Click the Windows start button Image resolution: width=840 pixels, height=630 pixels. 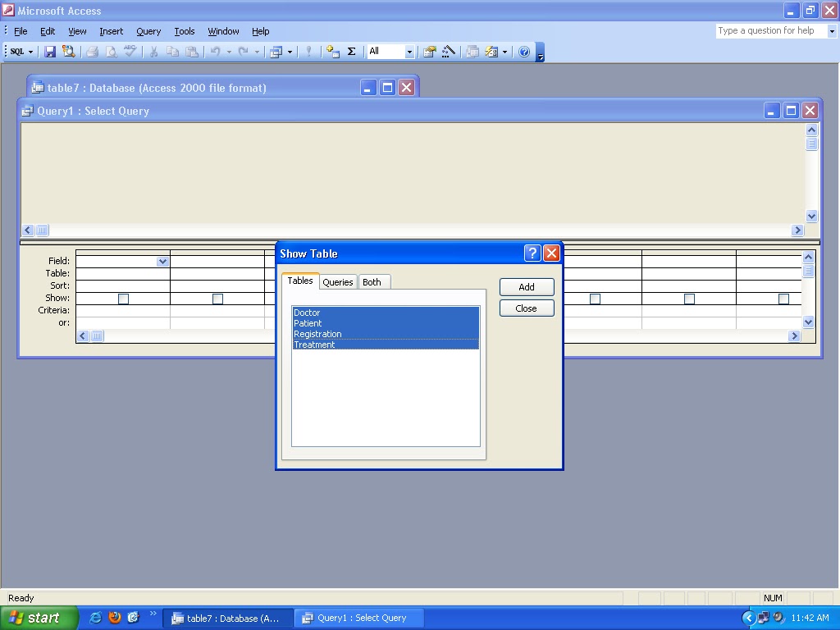coord(39,618)
